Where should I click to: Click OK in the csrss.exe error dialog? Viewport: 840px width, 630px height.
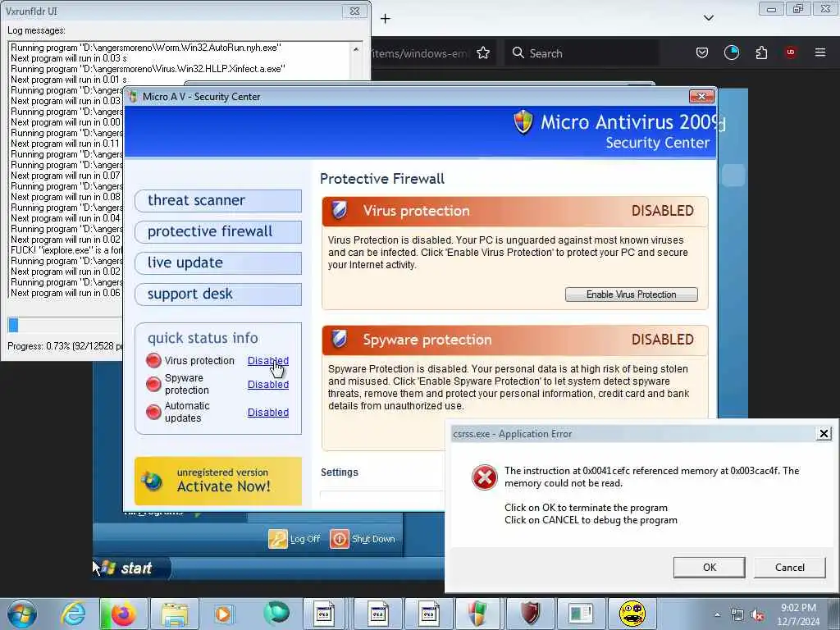coord(710,568)
